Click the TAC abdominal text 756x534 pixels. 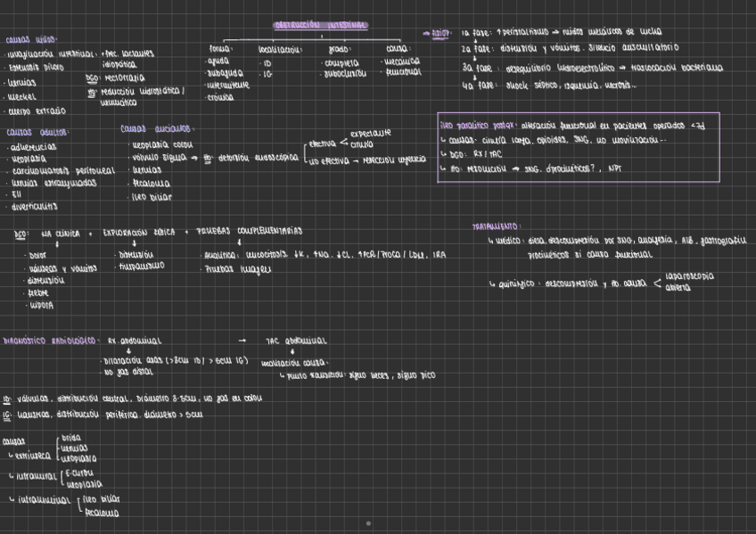tap(296, 341)
